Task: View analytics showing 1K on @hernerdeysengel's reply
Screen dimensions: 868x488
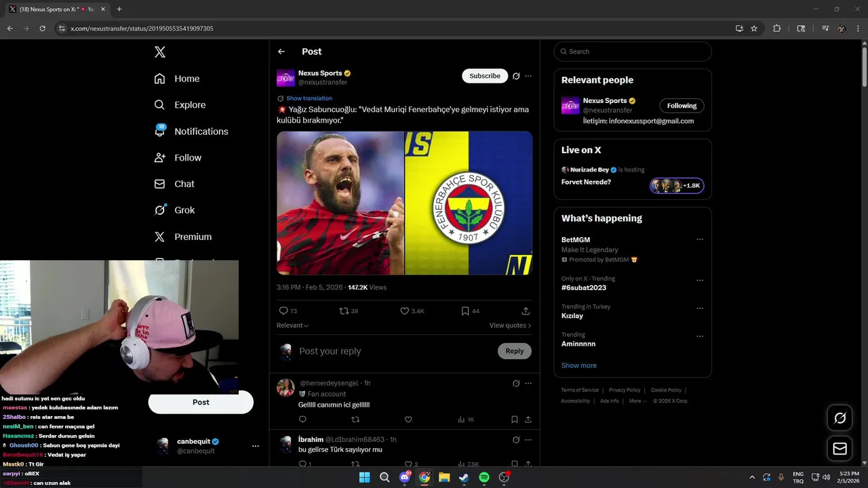Action: coord(466,420)
